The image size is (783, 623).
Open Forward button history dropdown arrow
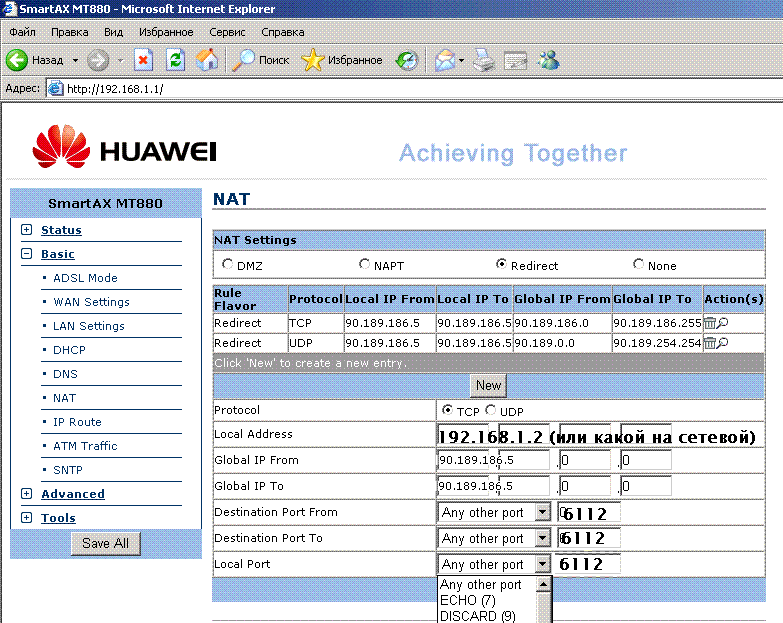[x=120, y=60]
